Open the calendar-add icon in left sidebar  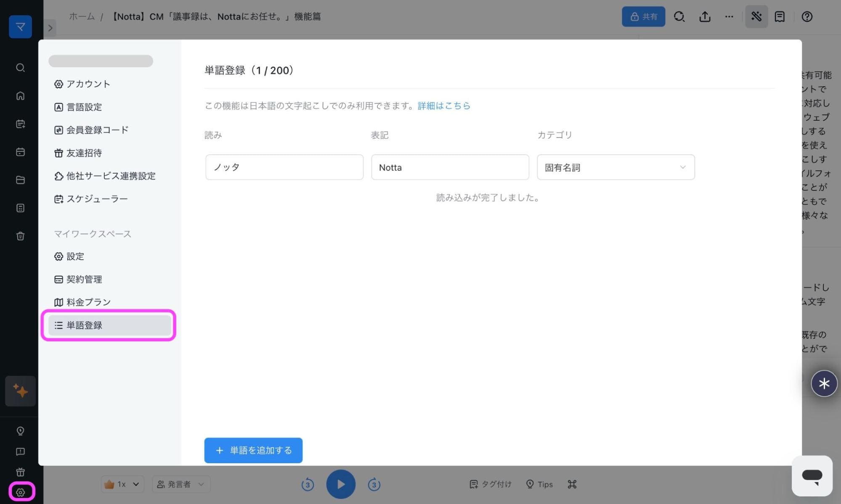click(x=20, y=124)
